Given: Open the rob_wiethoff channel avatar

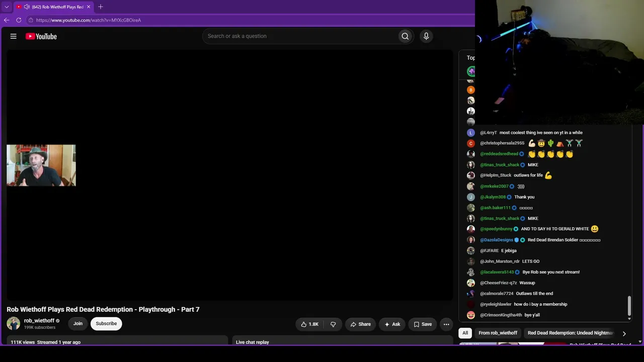Looking at the screenshot, I should [x=14, y=323].
